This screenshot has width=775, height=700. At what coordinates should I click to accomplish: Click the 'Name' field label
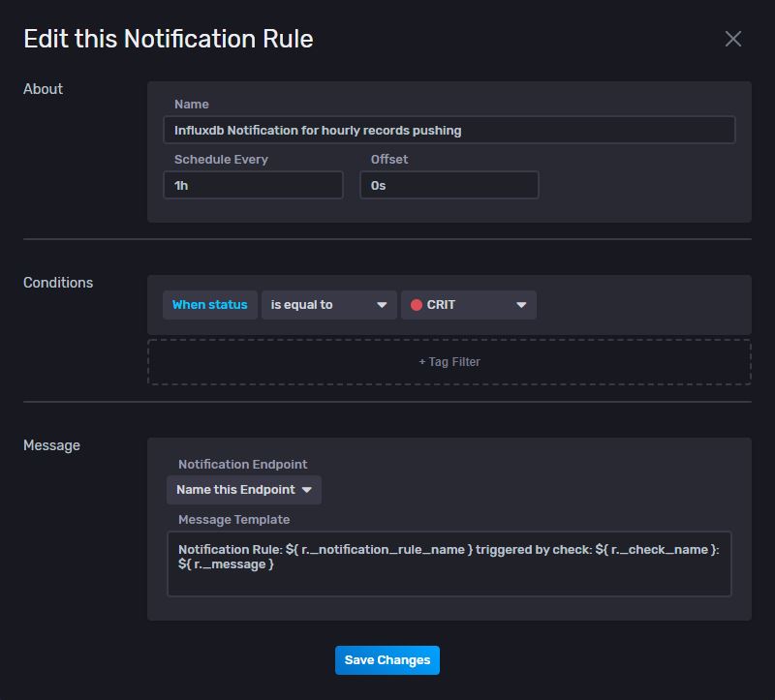(x=191, y=105)
